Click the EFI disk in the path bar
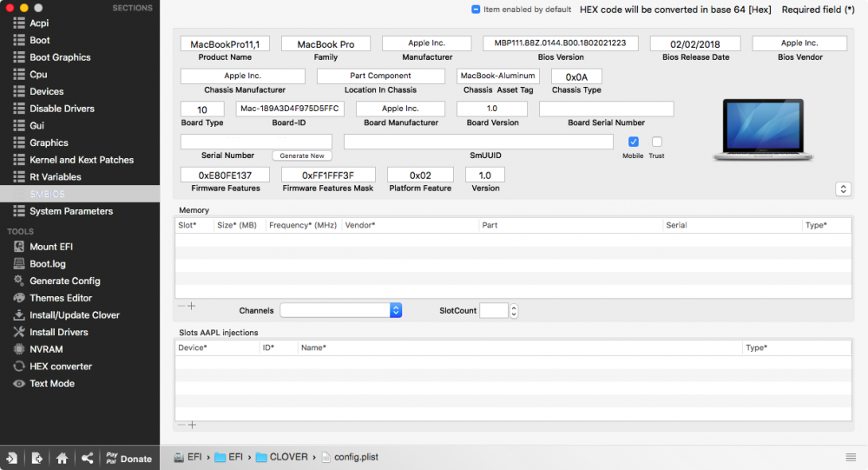Screen dimensions: 868x470 (x=187, y=457)
